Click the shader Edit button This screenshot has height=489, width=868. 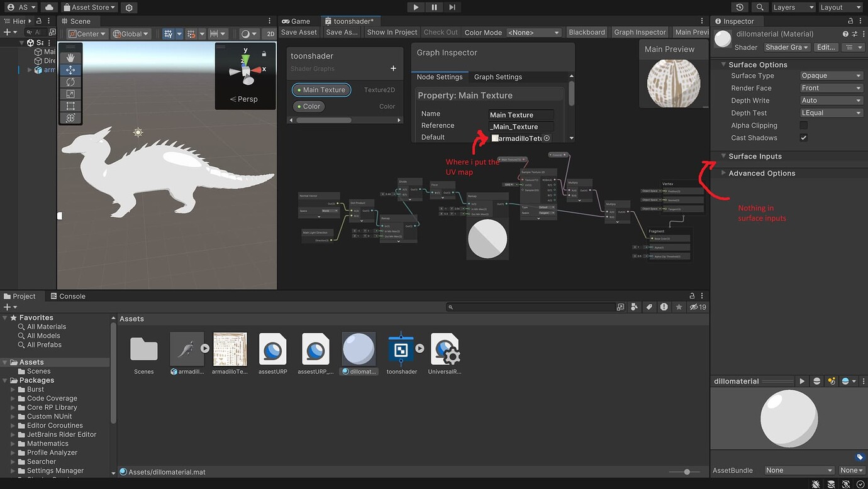[x=825, y=47]
